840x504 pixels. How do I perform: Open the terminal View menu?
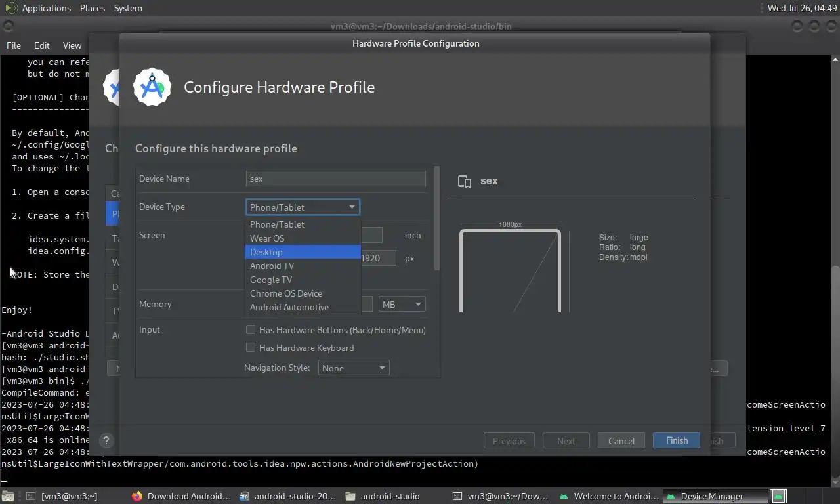point(72,45)
